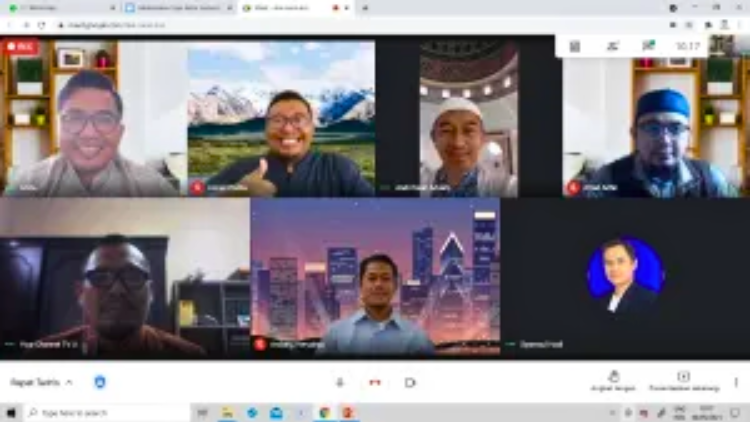The height and width of the screenshot is (422, 750).
Task: Open Task View on the taskbar
Action: tap(202, 412)
